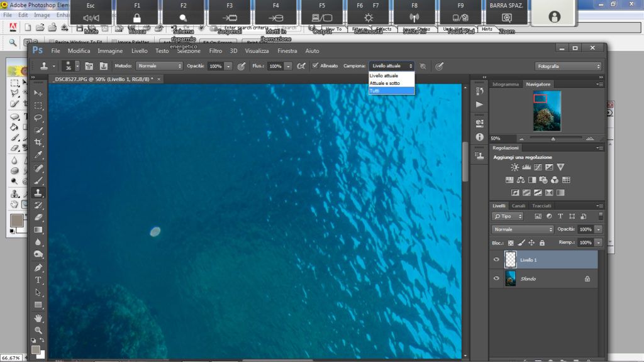
Task: Select the Lasso tool
Action: 38,118
